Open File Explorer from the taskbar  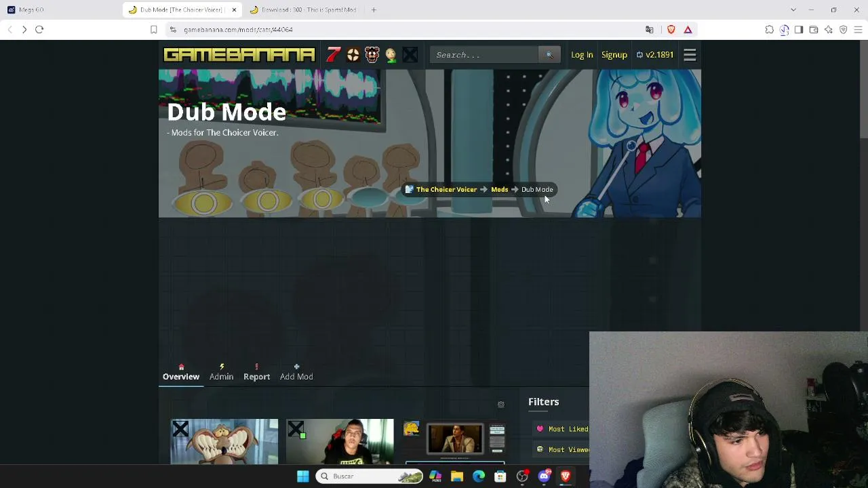coord(457,476)
